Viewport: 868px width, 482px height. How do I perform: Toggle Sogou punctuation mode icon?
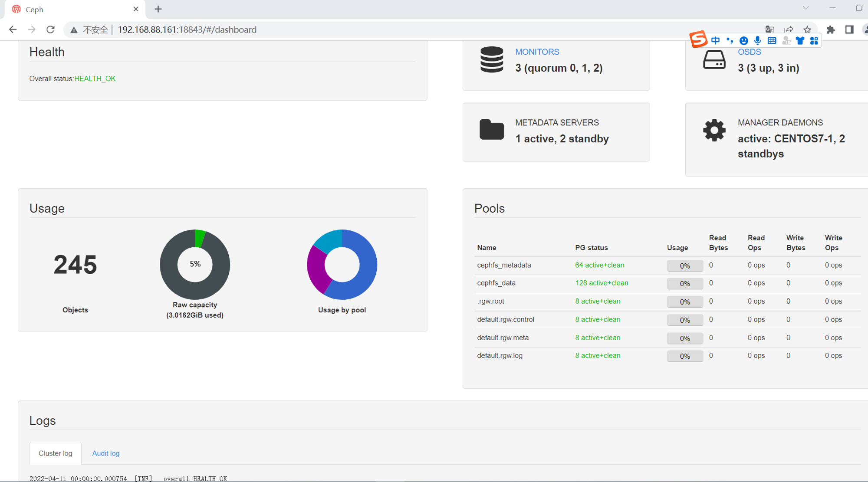[730, 40]
